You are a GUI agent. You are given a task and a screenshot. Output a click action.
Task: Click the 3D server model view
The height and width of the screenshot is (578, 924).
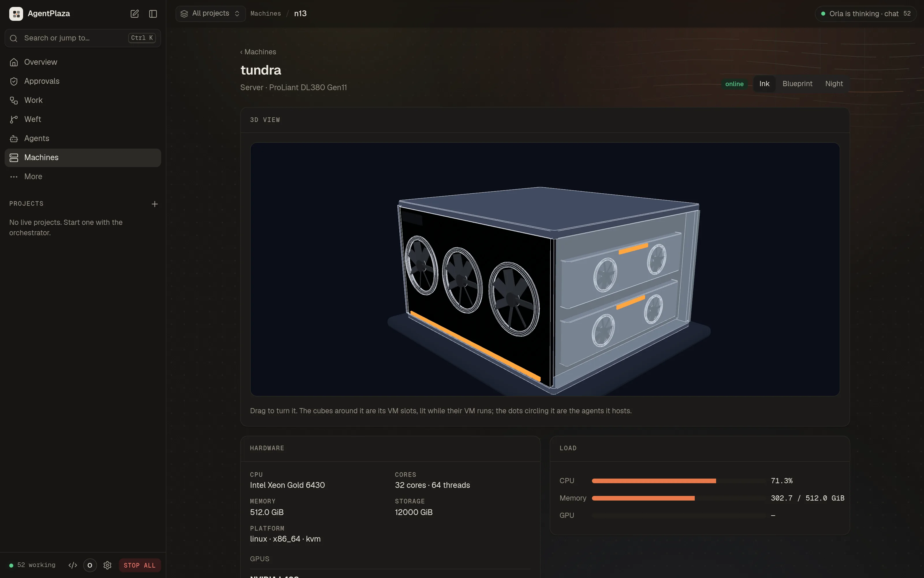[545, 269]
